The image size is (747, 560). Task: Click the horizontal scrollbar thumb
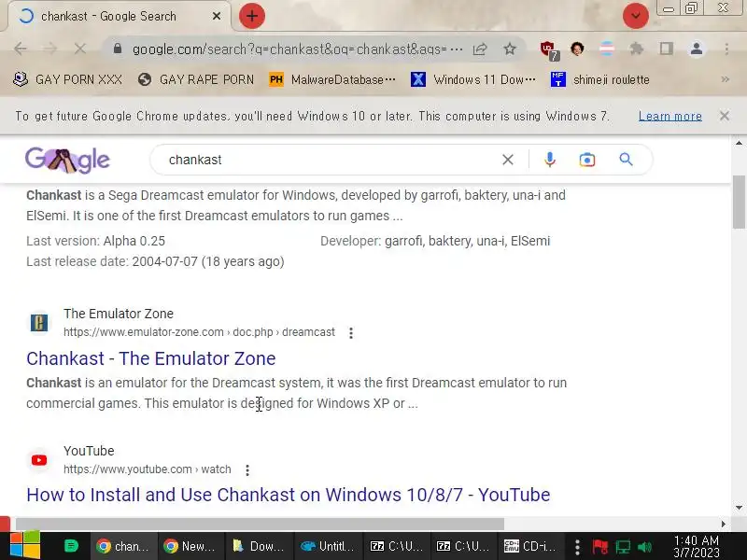(260, 524)
